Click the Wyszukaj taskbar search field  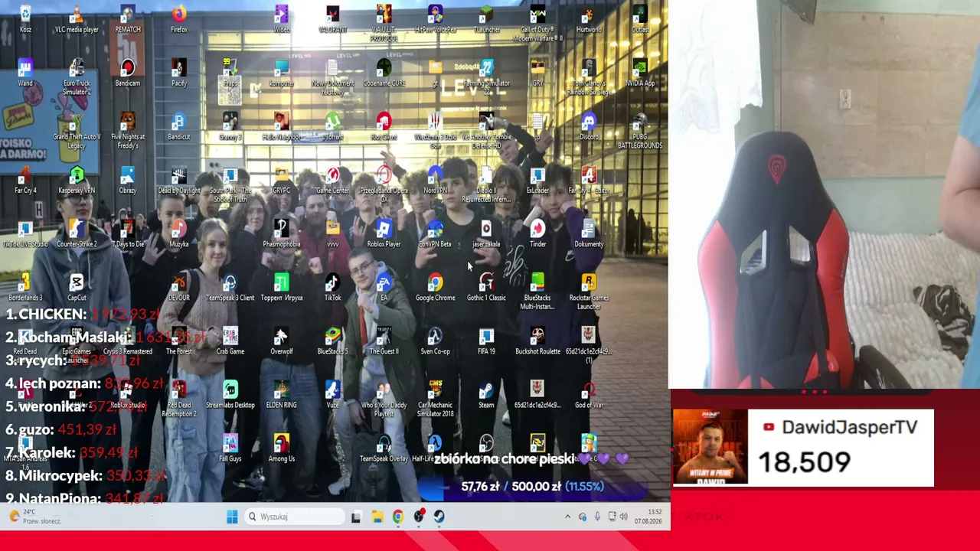click(x=295, y=517)
